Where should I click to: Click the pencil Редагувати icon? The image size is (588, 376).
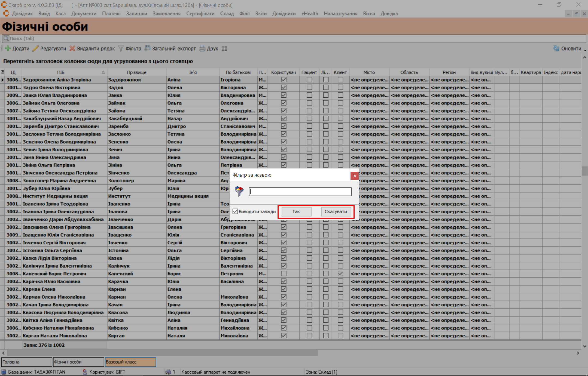[x=35, y=48]
